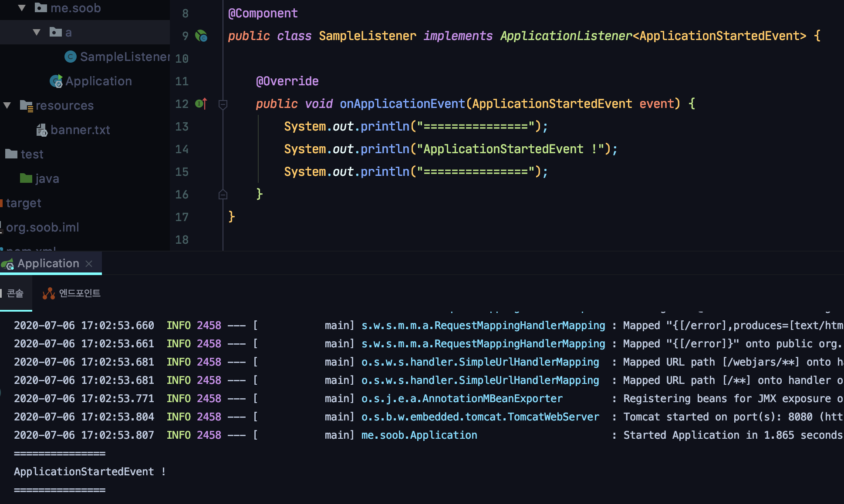Select the org.soob.iml file
The height and width of the screenshot is (504, 844).
(x=42, y=227)
